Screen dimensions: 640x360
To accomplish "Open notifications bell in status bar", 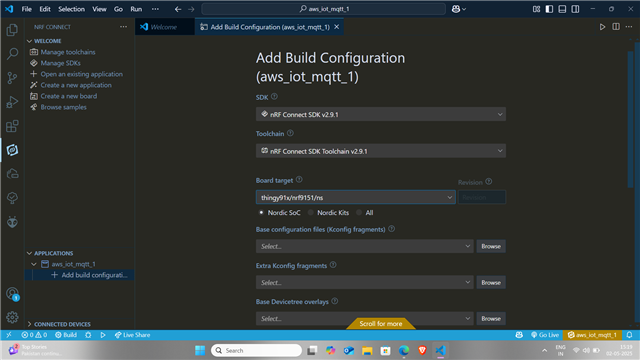I will tap(629, 335).
